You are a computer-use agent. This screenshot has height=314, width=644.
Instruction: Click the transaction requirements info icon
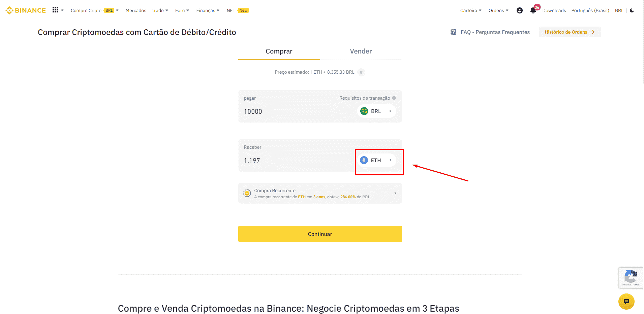point(394,98)
